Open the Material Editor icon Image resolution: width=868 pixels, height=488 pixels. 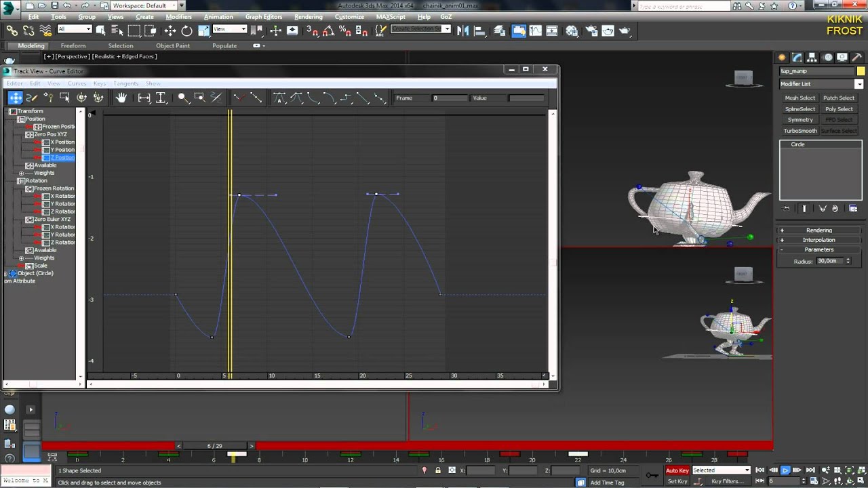pos(572,30)
